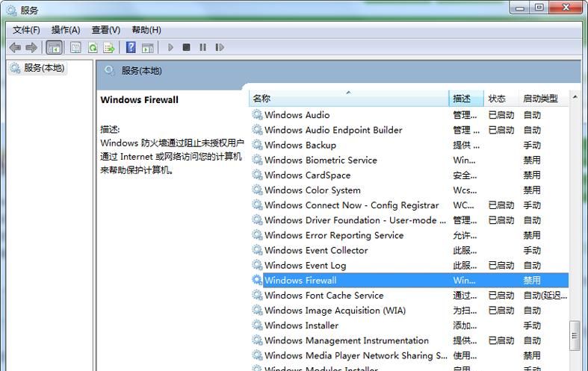Click the scroll-up arrow of the services list

[x=575, y=97]
